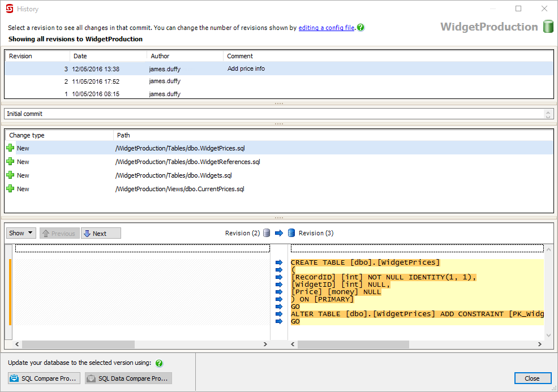
Task: Click blue arrow beside CREATE TABLE line
Action: click(278, 262)
